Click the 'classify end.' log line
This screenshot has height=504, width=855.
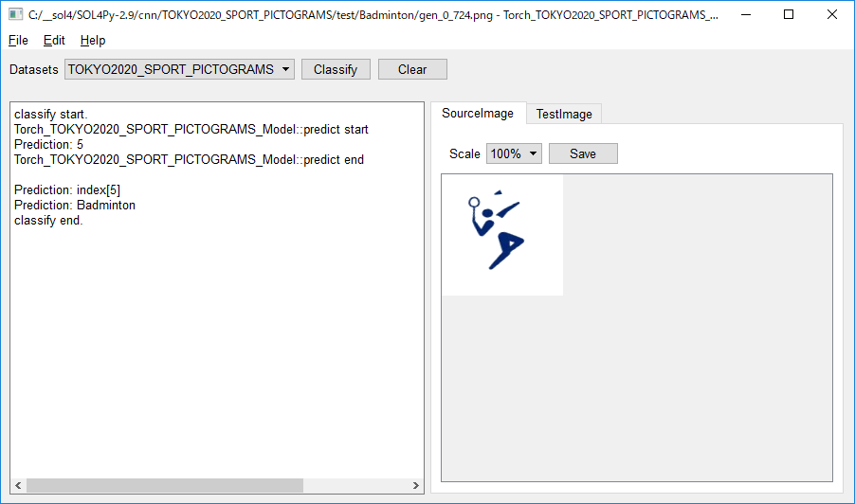pyautogui.click(x=48, y=220)
